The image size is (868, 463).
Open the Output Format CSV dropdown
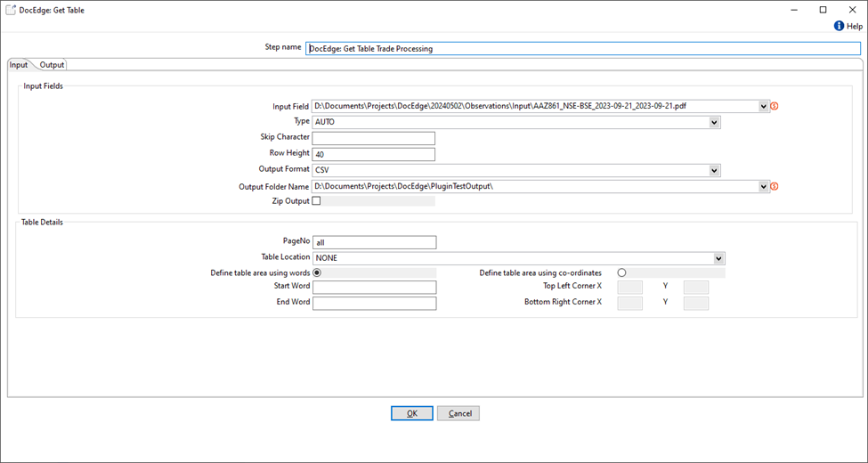[x=714, y=170]
